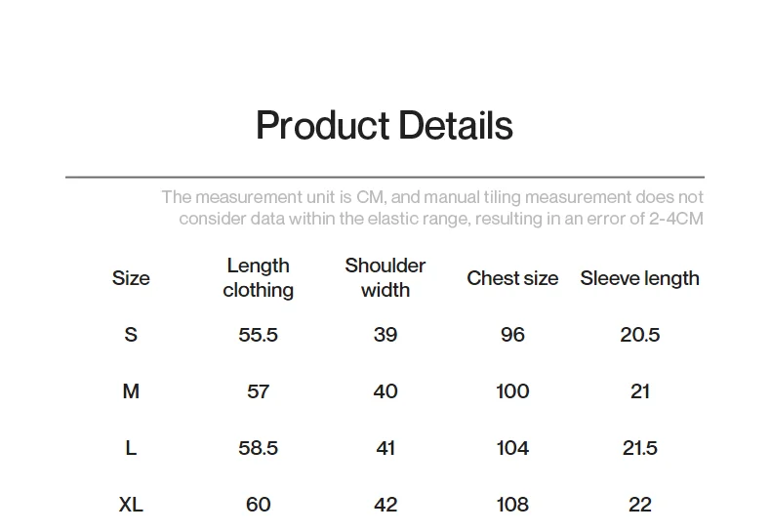Image resolution: width=771 pixels, height=532 pixels.
Task: Click the Shoulder width column header
Action: (x=385, y=278)
